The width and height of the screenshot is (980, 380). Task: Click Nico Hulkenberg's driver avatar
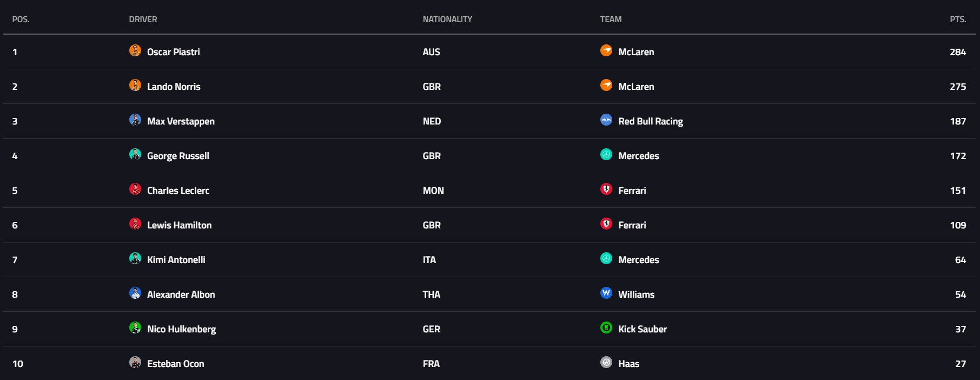coord(135,327)
